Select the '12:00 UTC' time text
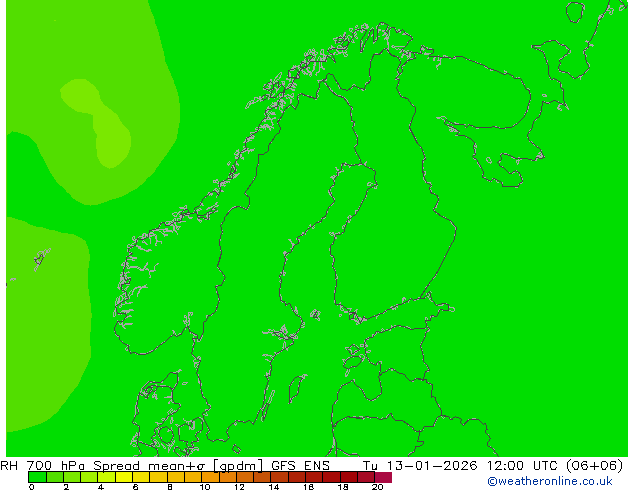Screen dimensions: 634x490 pyautogui.click(x=522, y=465)
